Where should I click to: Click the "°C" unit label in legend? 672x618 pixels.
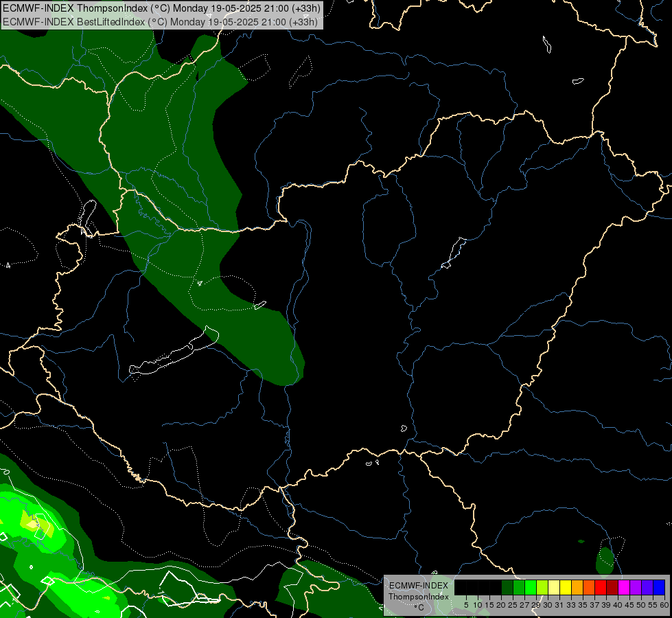coord(419,608)
